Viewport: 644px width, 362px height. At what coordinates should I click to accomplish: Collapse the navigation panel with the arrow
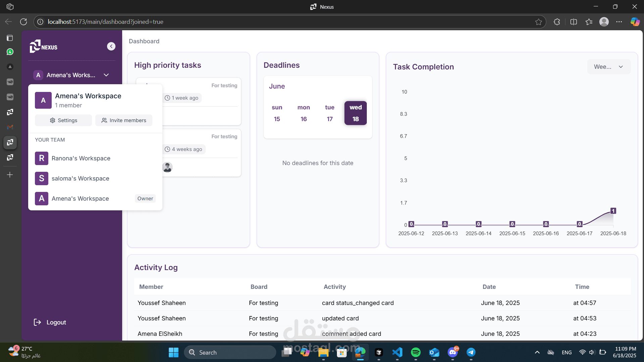coord(111,46)
